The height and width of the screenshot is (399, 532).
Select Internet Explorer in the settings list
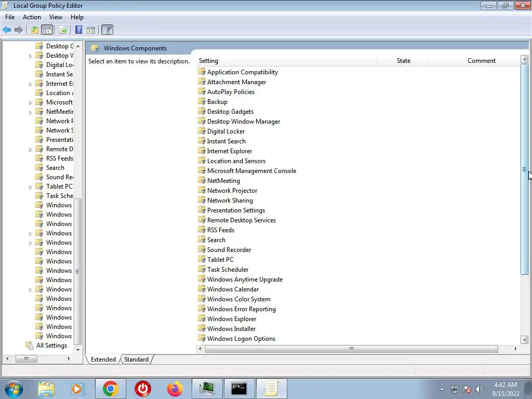point(229,151)
